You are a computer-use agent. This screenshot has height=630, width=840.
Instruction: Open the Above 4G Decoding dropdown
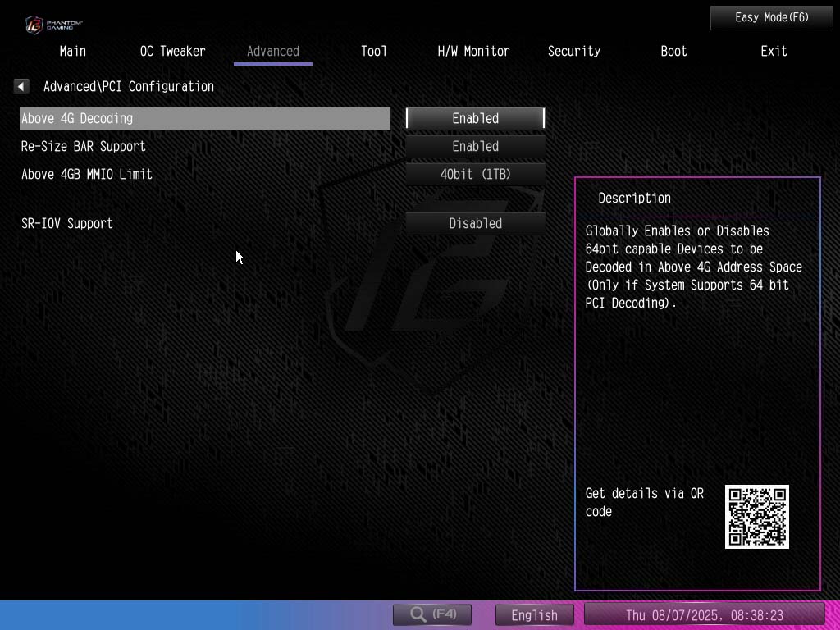(x=475, y=118)
